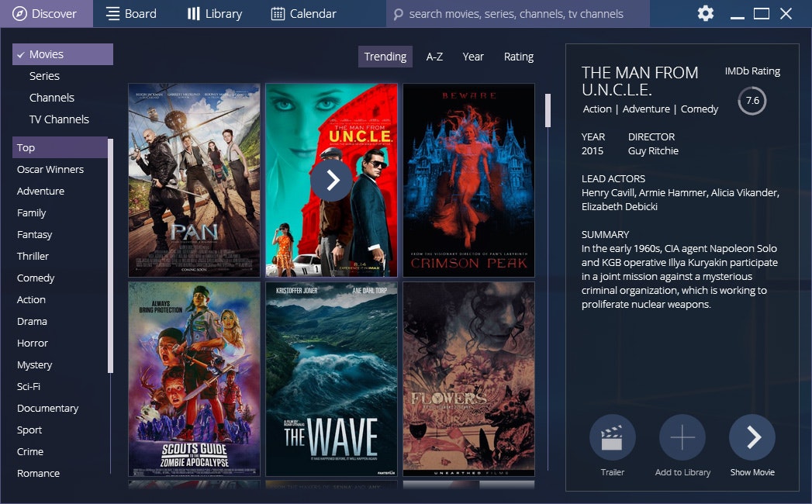Filter by Family genre
812x504 pixels.
pyautogui.click(x=31, y=213)
